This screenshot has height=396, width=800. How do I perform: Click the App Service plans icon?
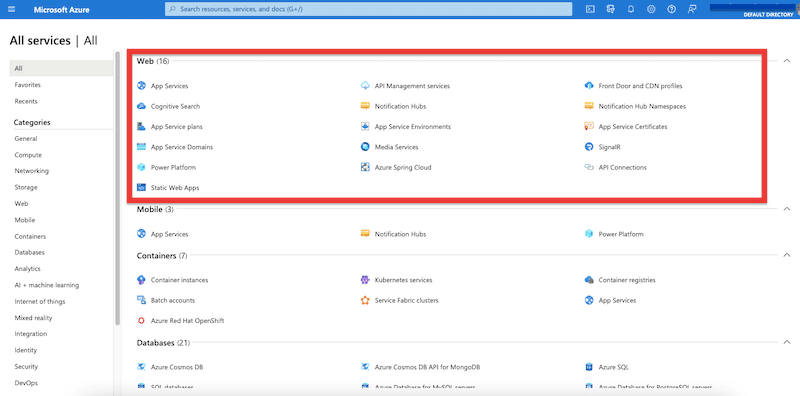(141, 127)
